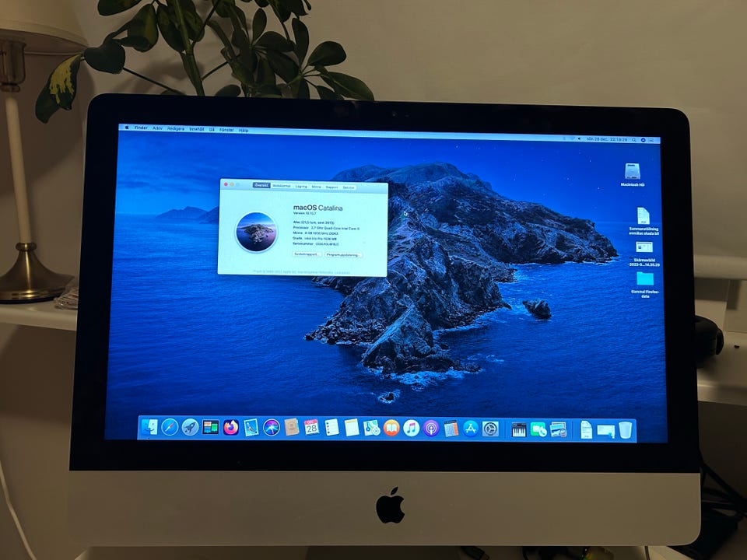
Task: Click the volume icon in menu bar
Action: 579,139
